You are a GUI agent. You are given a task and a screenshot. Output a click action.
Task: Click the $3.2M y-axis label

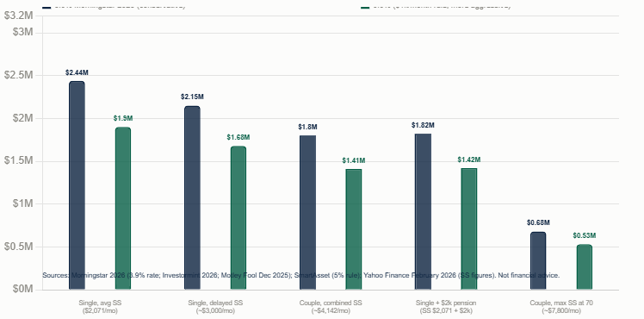[x=18, y=16]
